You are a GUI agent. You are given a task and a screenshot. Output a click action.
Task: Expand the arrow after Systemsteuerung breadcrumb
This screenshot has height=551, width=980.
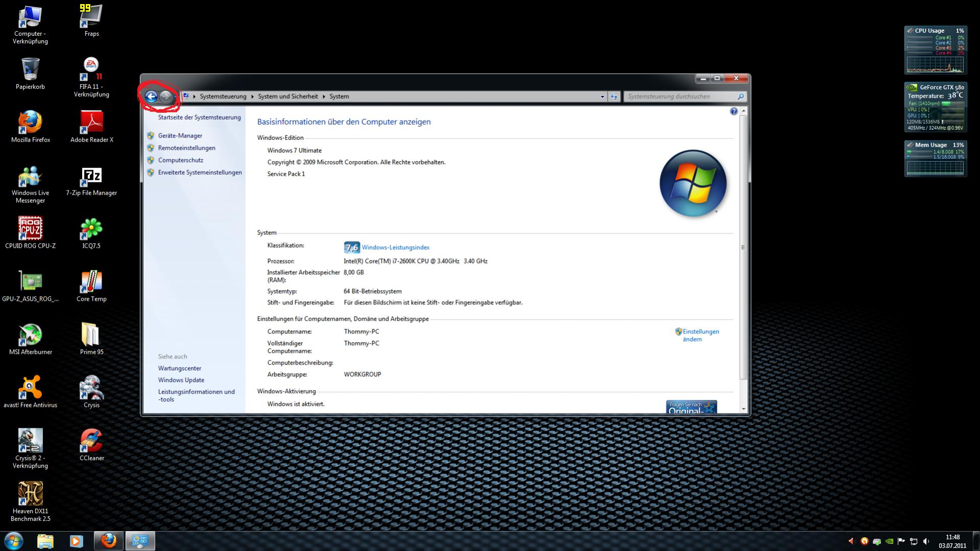[252, 97]
